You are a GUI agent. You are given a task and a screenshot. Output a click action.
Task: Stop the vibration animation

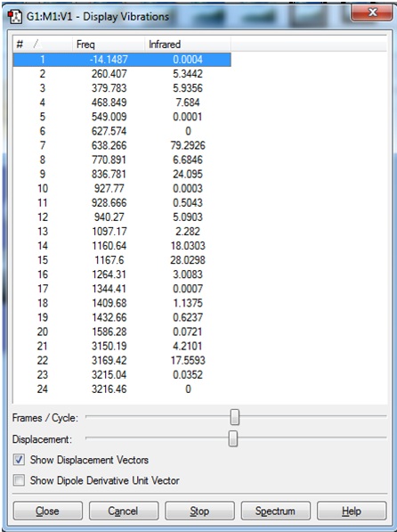tap(199, 511)
